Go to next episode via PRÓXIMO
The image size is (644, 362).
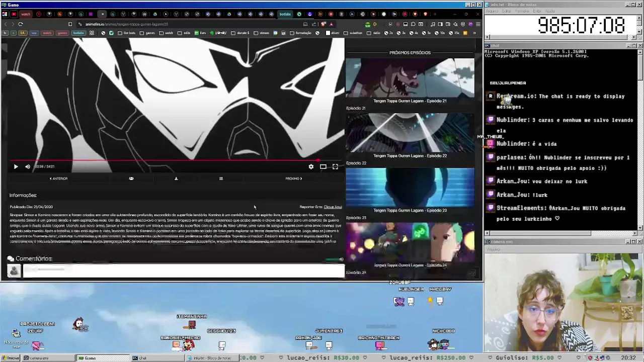(293, 178)
